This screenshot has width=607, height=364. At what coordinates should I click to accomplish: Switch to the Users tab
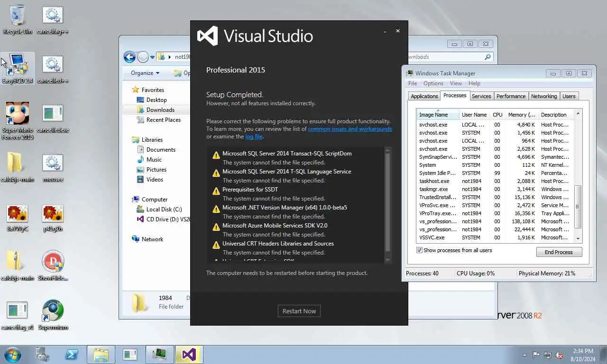click(569, 96)
